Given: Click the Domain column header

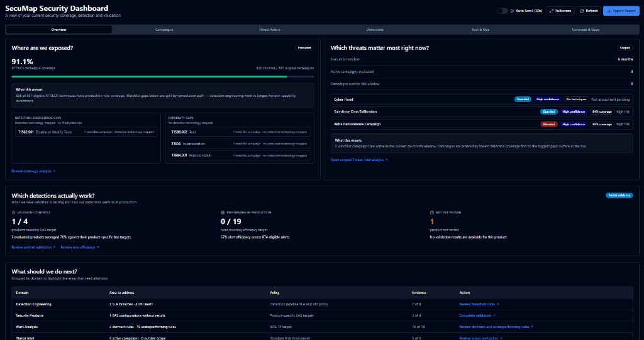Looking at the screenshot, I should pyautogui.click(x=22, y=293).
